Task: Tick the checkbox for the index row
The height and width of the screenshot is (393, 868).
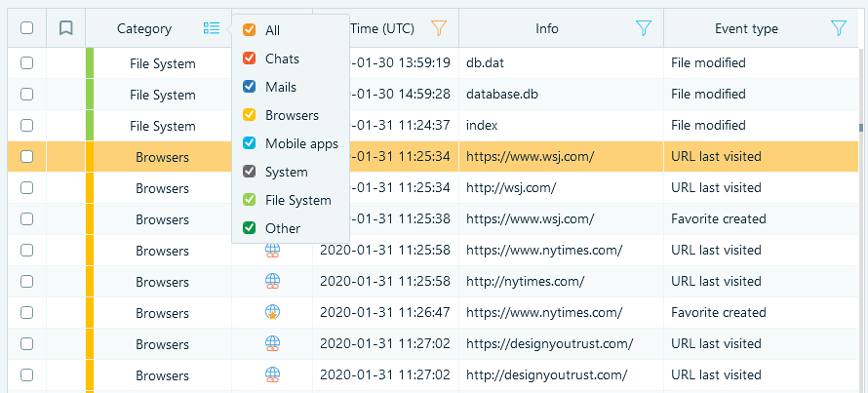Action: click(x=26, y=126)
